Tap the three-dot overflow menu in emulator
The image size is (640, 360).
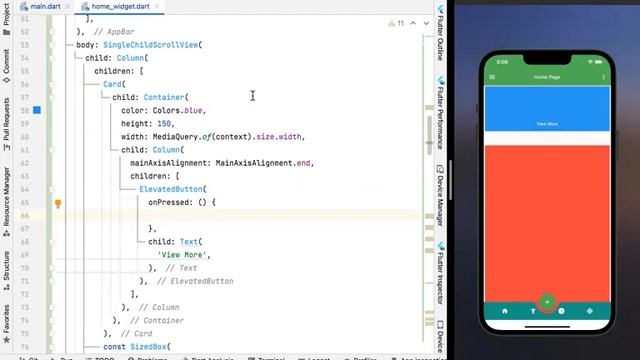603,77
